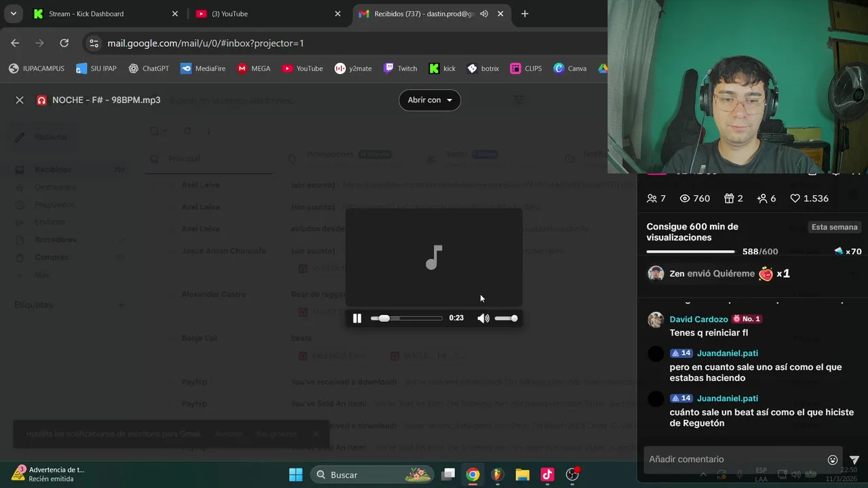Mute the audio player volume
Image resolution: width=868 pixels, height=488 pixels.
[483, 318]
